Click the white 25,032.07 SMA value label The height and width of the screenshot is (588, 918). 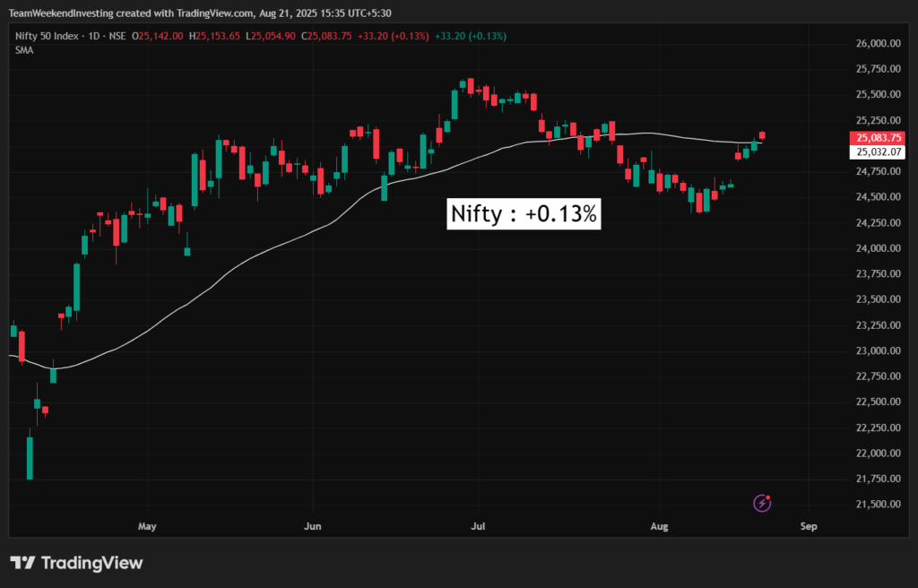click(x=877, y=152)
